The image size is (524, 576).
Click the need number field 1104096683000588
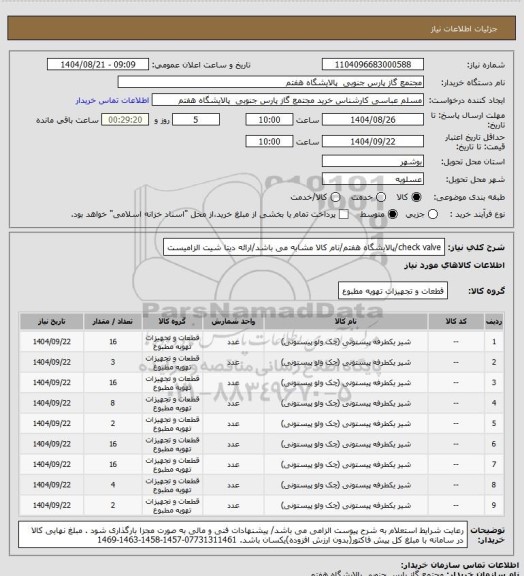coord(373,65)
